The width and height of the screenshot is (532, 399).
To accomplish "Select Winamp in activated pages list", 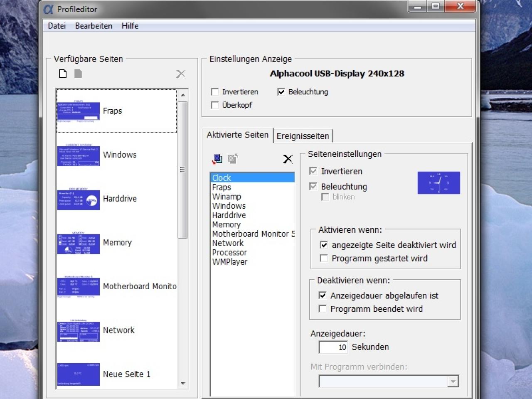I will click(x=252, y=197).
